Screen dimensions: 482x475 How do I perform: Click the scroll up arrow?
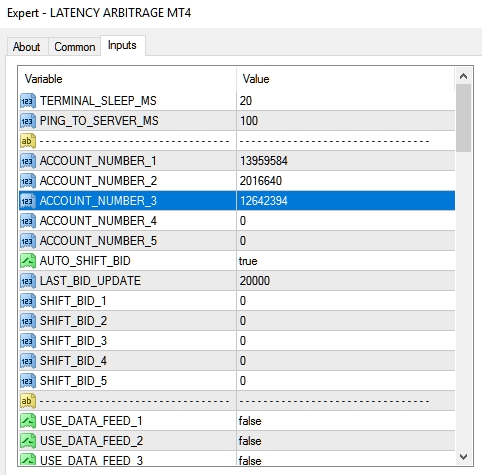(463, 76)
